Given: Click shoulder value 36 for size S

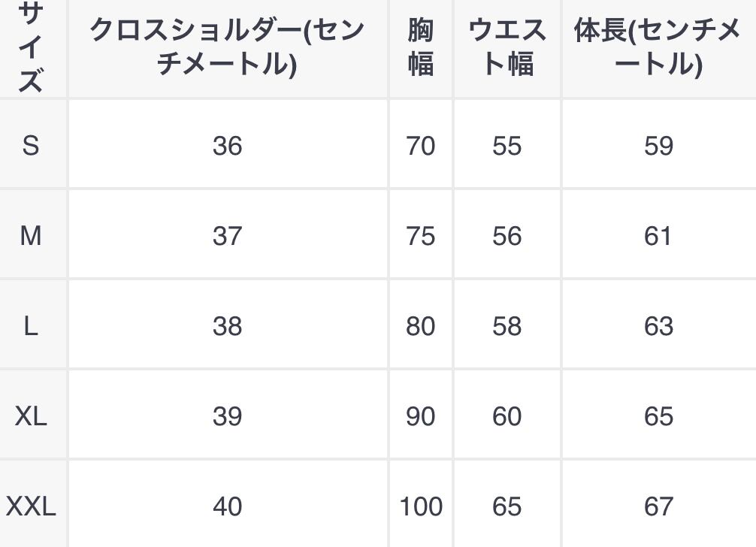Looking at the screenshot, I should click(227, 145).
